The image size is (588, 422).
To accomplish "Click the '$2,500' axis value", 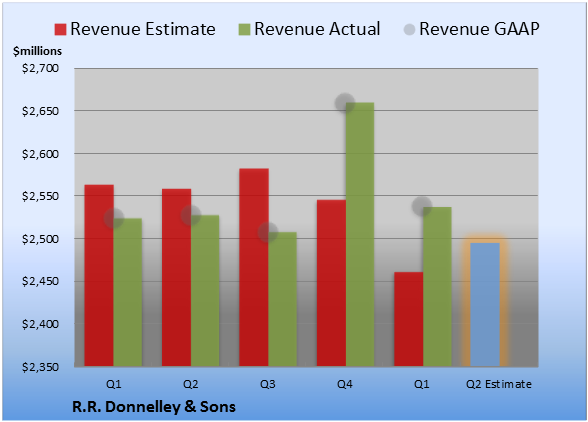I will pyautogui.click(x=40, y=239).
